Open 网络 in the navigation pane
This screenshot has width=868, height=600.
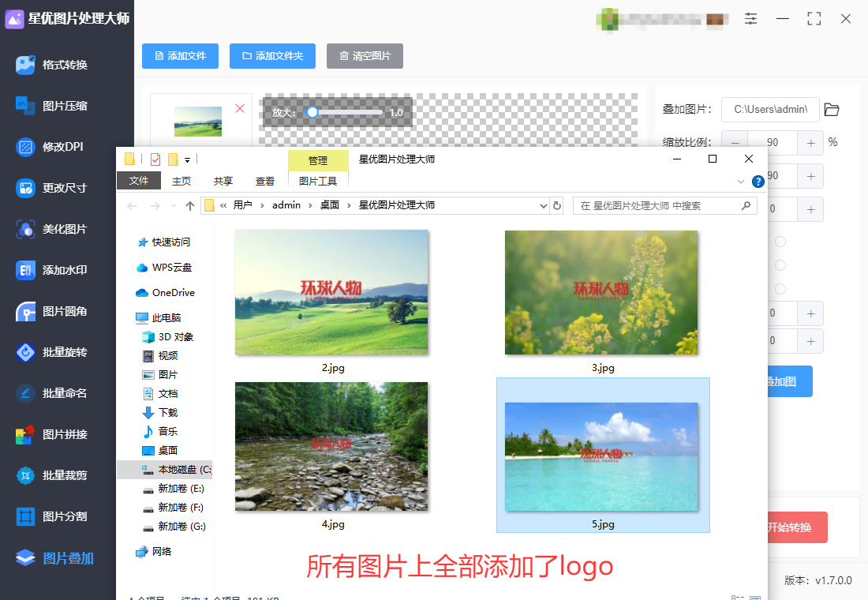tap(154, 551)
